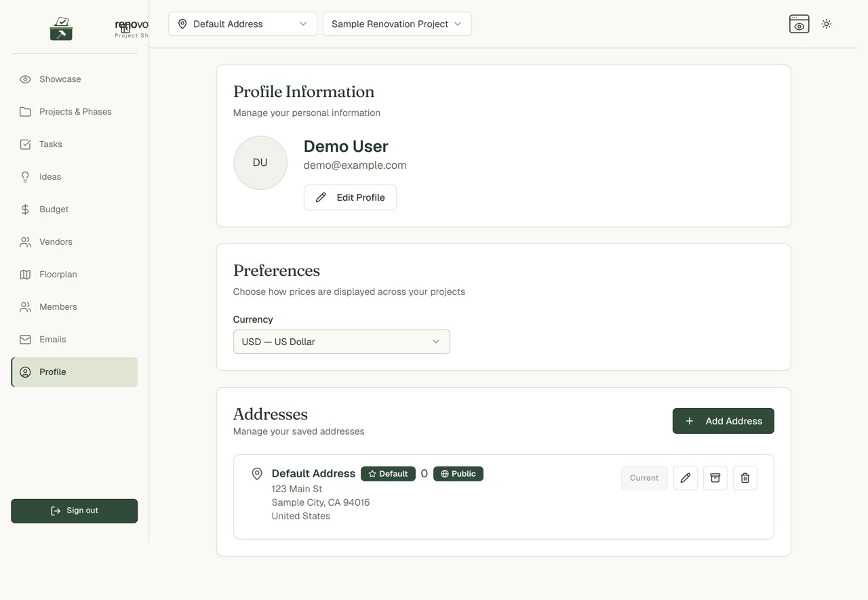Delete the Default Address with trash icon
The width and height of the screenshot is (868, 600).
click(x=745, y=478)
